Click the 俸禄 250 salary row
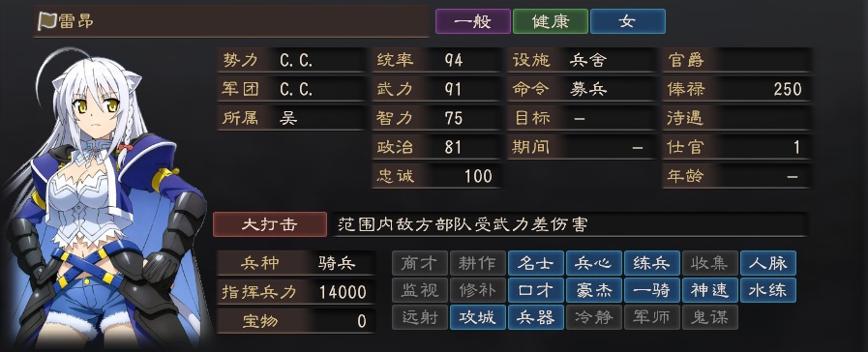 [736, 89]
